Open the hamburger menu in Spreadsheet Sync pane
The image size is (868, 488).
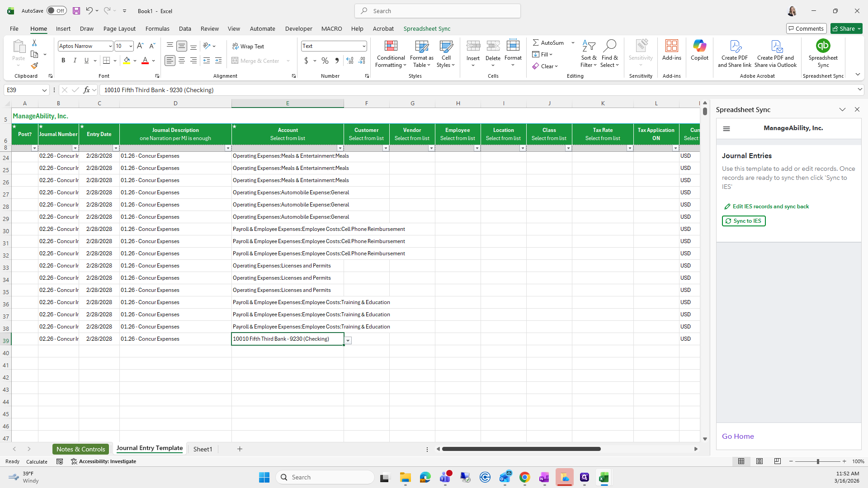(x=726, y=129)
